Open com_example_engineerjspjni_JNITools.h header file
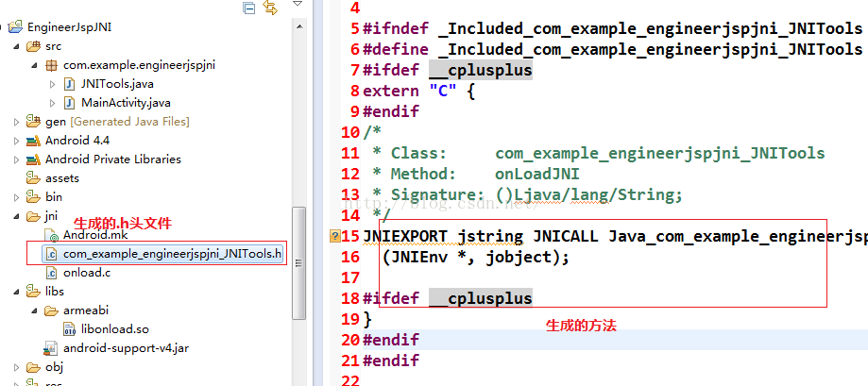 (172, 255)
